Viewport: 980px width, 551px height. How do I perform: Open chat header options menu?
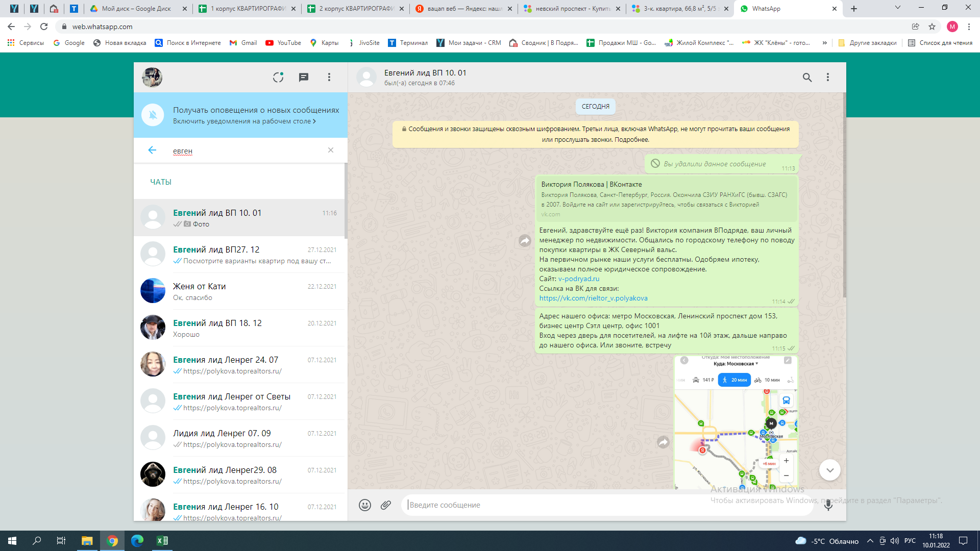[x=828, y=77]
